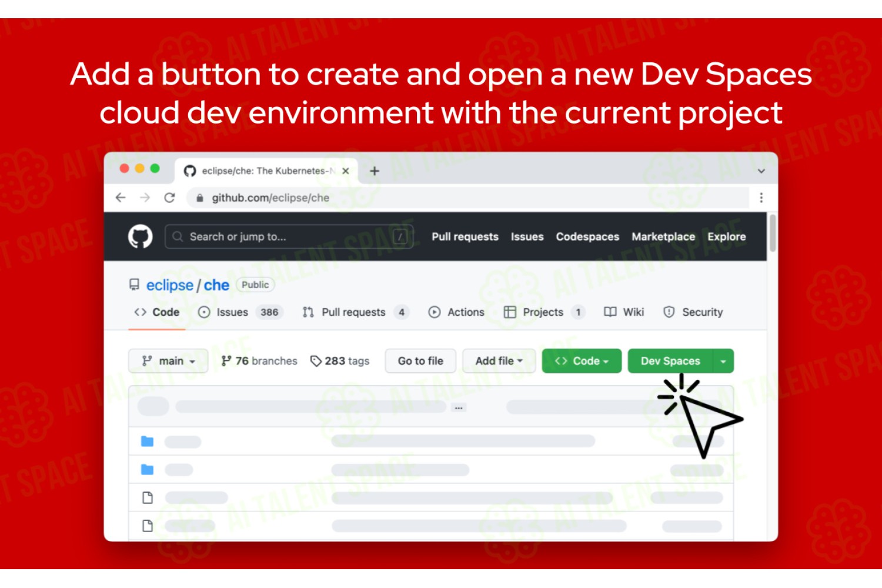
Task: Click the GitHub favicon on the browser tab
Action: pos(190,171)
